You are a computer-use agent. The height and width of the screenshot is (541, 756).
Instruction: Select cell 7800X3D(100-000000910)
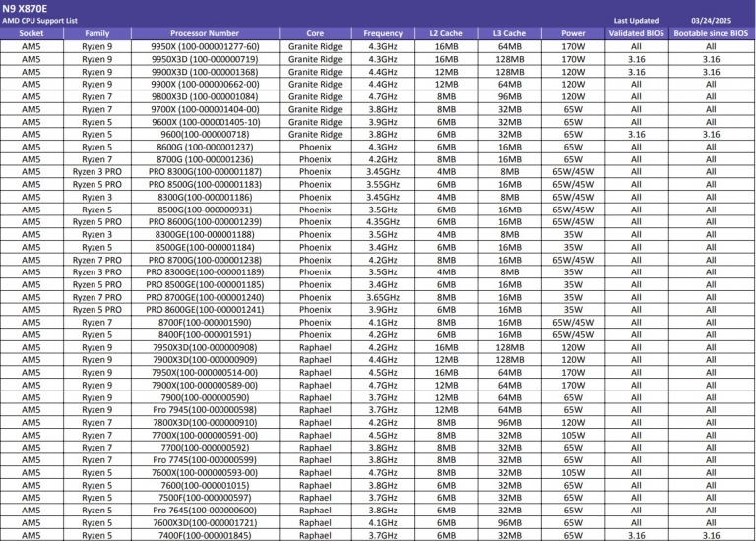tap(205, 423)
